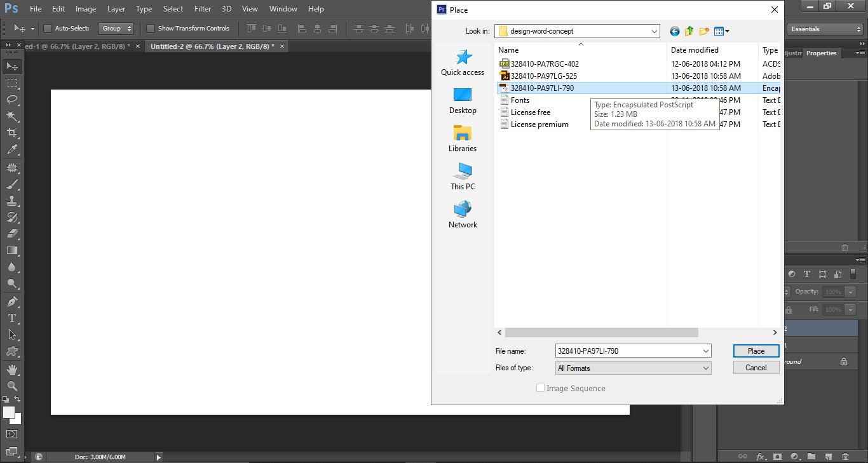Image resolution: width=868 pixels, height=463 pixels.
Task: Click the Place button
Action: click(x=756, y=351)
